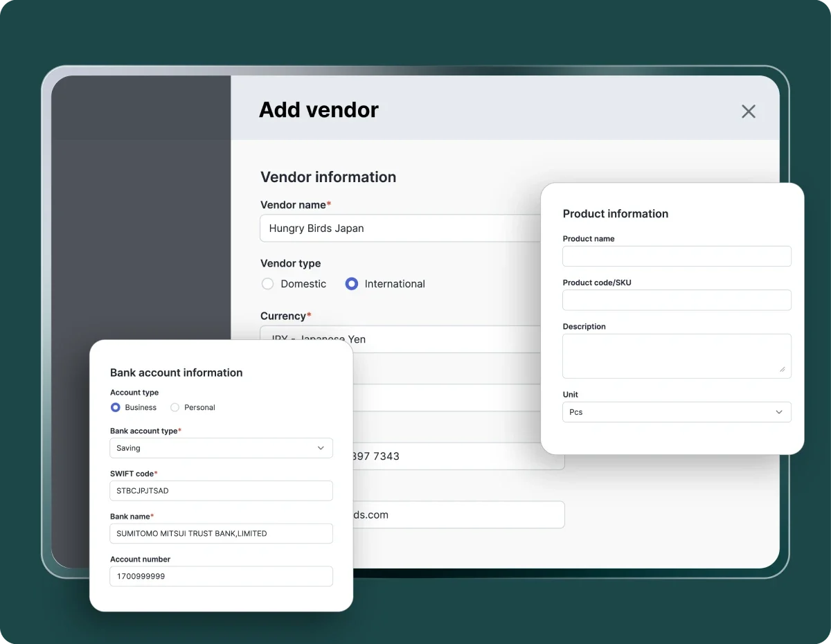Select the Domestic vendor type
Screen dimensions: 831x644
pyautogui.click(x=268, y=284)
